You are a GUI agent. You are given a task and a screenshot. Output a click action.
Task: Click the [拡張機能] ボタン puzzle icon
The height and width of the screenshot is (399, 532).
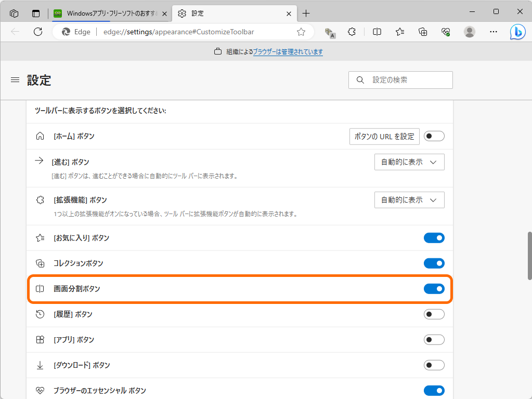coord(40,200)
